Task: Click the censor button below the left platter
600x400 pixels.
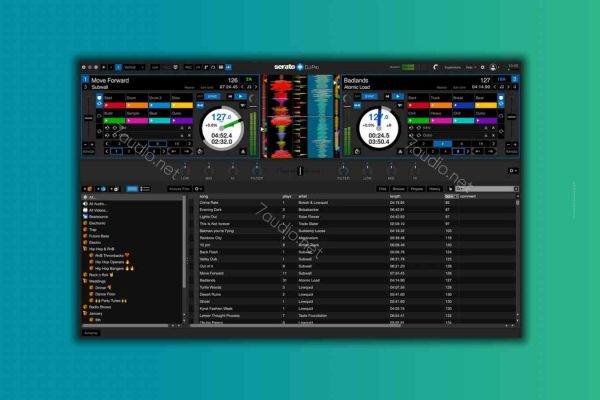Action: pyautogui.click(x=199, y=152)
